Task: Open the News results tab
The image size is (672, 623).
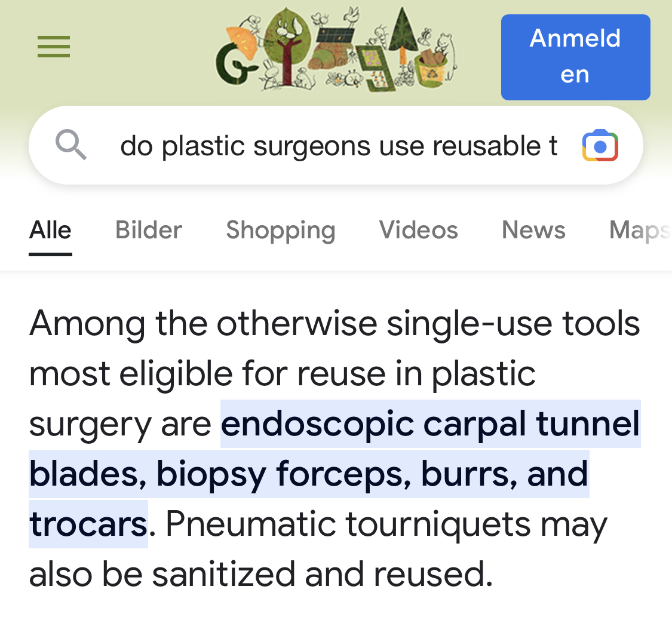Action: pos(533,231)
